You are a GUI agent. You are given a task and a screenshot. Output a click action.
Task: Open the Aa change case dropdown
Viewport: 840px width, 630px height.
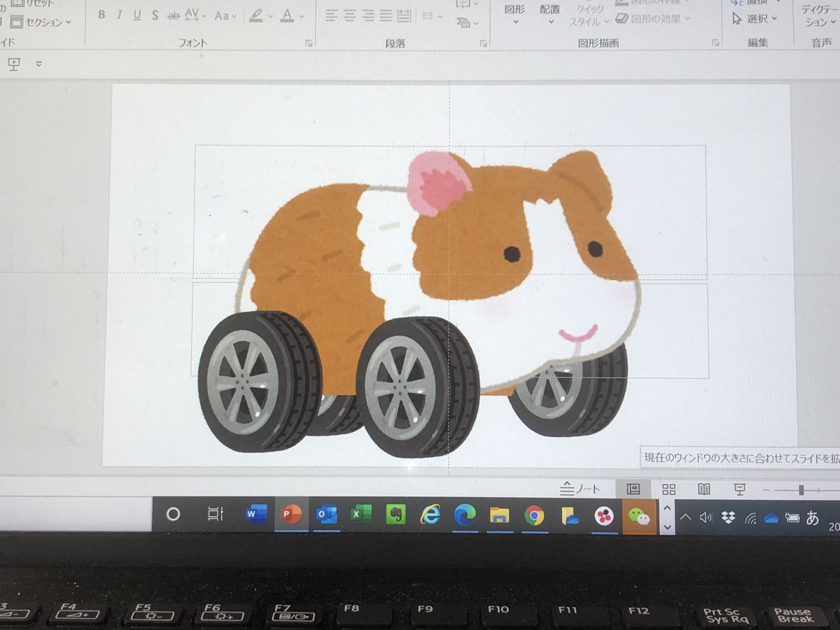[225, 15]
